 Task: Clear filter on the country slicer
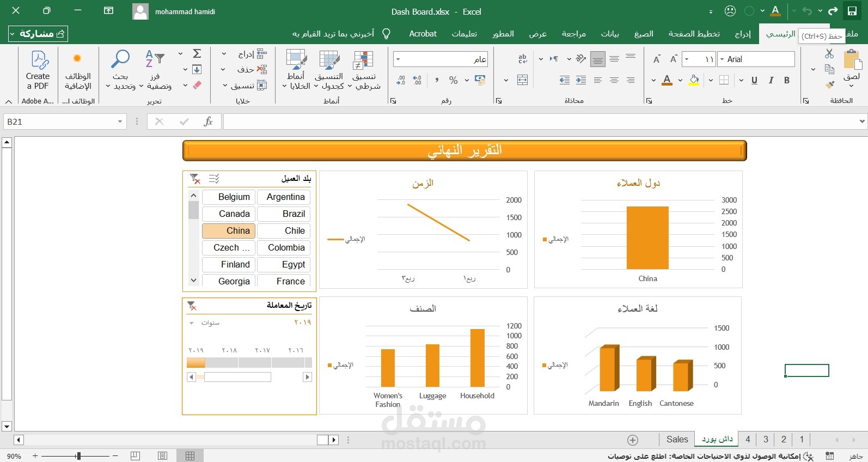coord(195,179)
